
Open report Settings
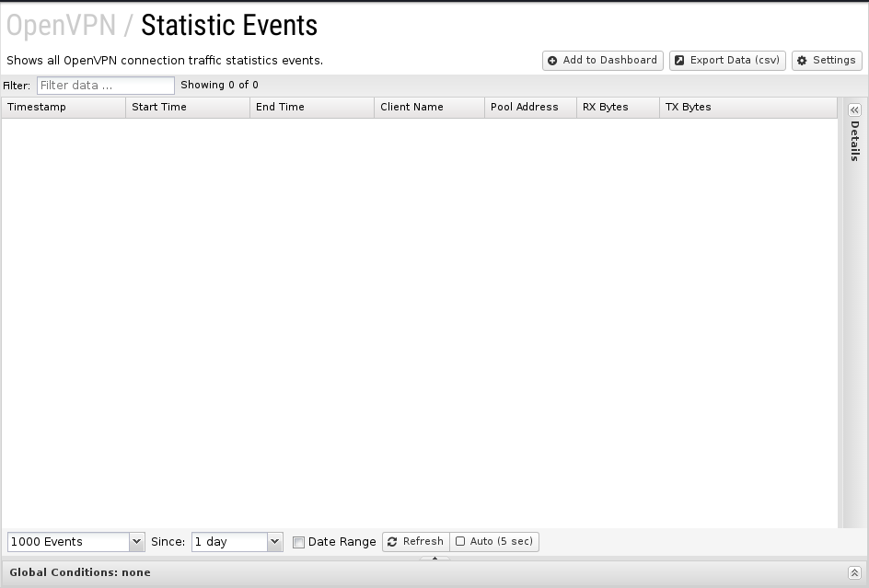coord(827,61)
